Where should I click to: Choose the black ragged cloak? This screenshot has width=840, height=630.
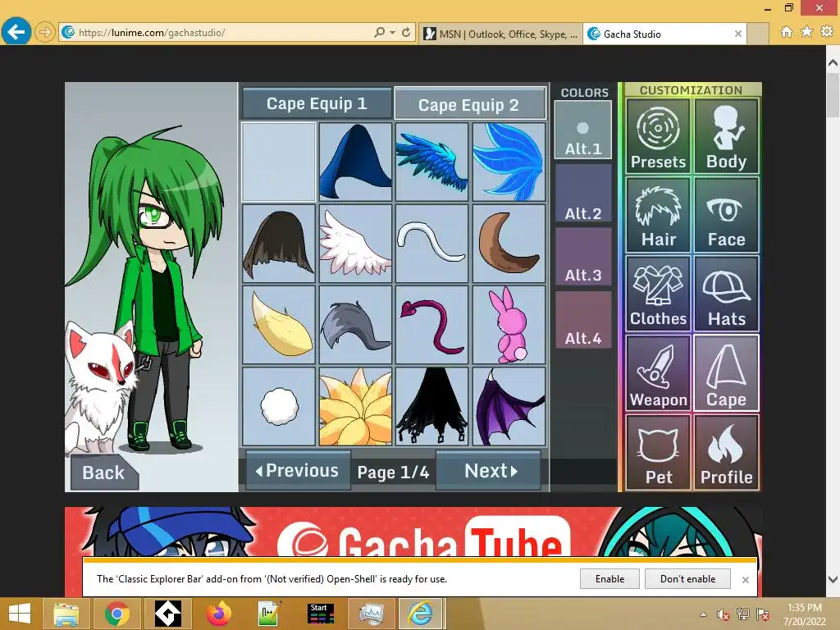click(x=431, y=406)
